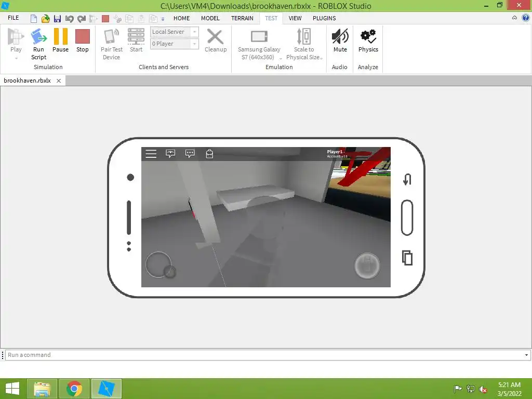532x399 pixels.
Task: Open Google Chrome from taskbar
Action: click(74, 389)
